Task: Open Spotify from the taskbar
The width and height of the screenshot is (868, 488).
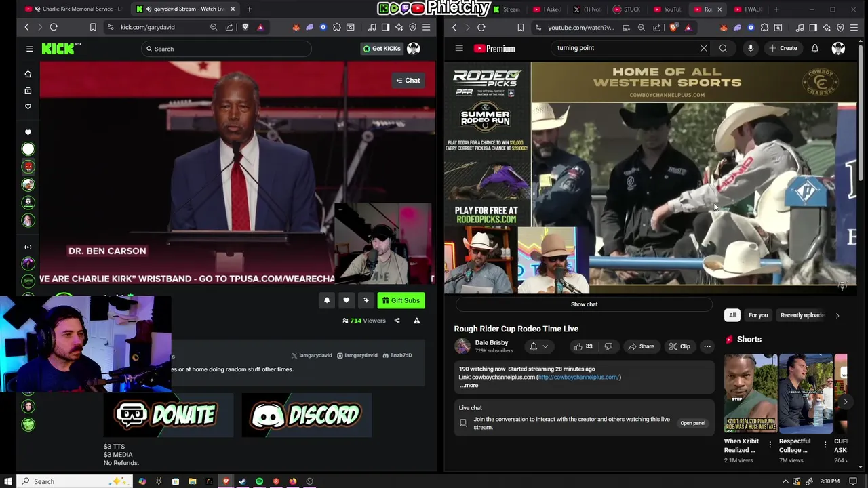Action: (259, 481)
